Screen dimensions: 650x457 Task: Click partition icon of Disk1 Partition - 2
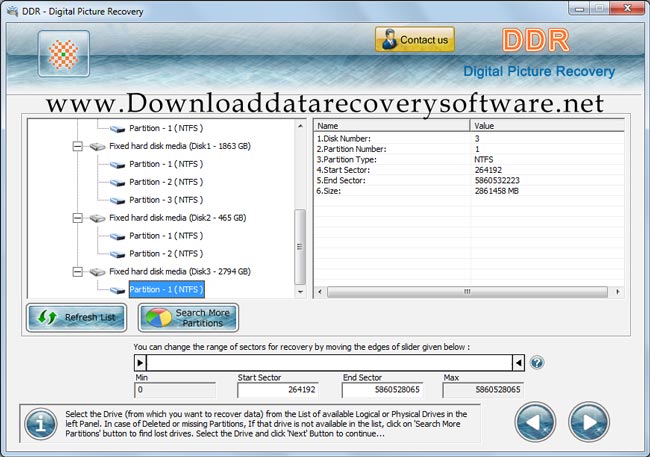(118, 183)
